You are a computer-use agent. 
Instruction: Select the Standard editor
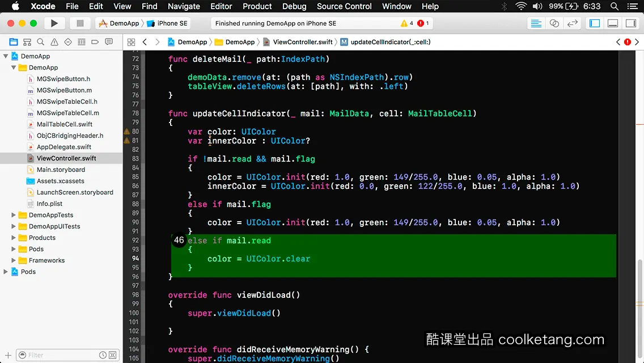536,23
